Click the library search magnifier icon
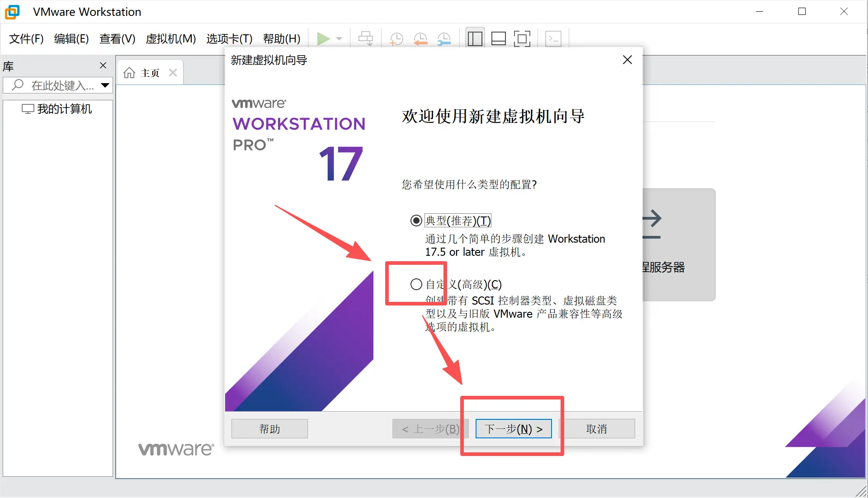868x498 pixels. 18,85
